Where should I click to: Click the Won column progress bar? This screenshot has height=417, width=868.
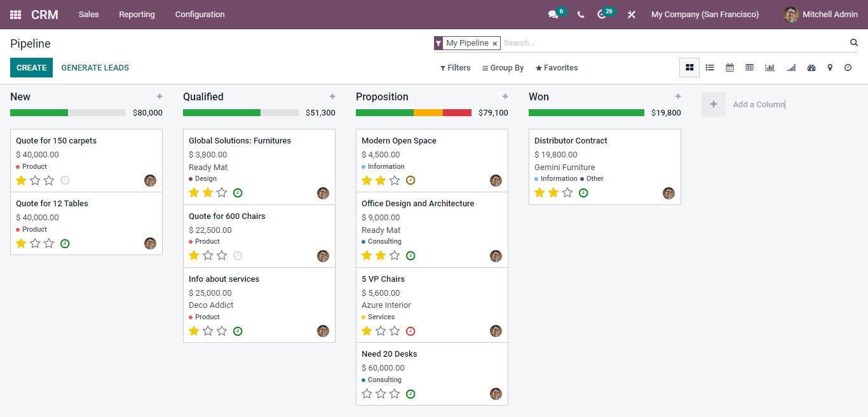587,113
